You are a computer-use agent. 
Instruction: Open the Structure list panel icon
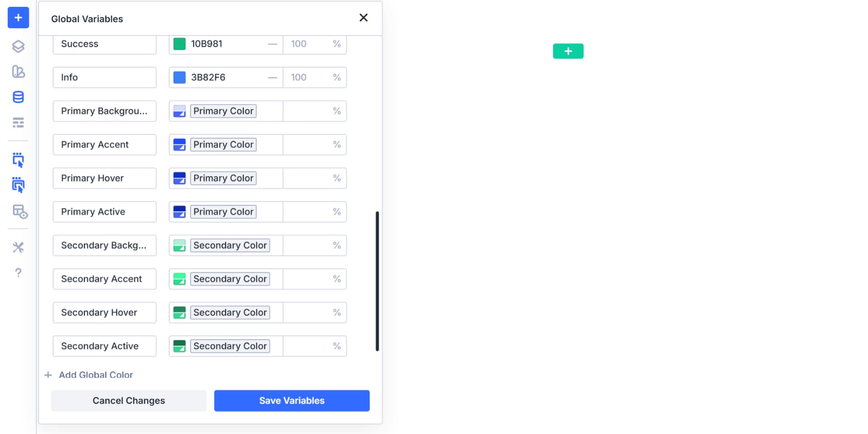coord(18,123)
